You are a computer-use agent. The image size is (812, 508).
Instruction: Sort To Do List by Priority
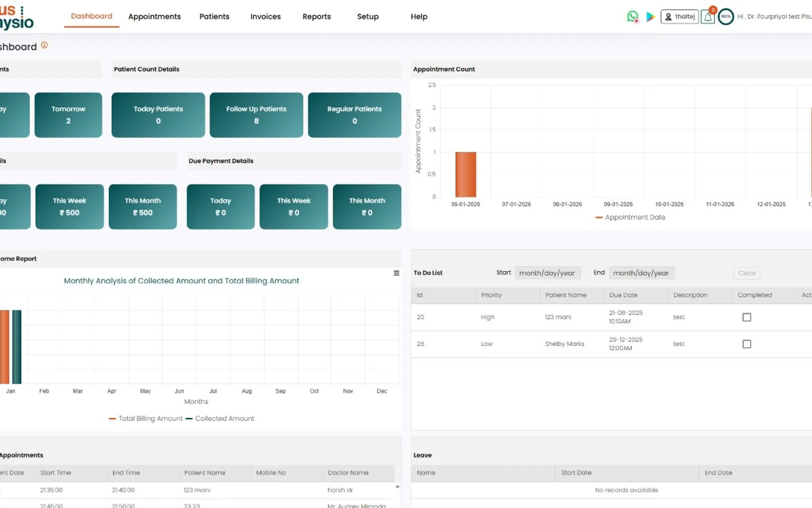(491, 295)
